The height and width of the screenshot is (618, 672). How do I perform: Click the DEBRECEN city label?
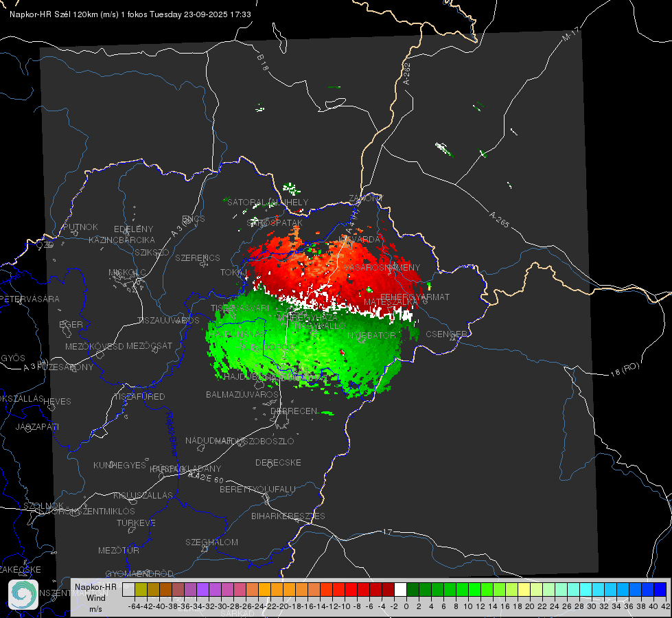294,411
